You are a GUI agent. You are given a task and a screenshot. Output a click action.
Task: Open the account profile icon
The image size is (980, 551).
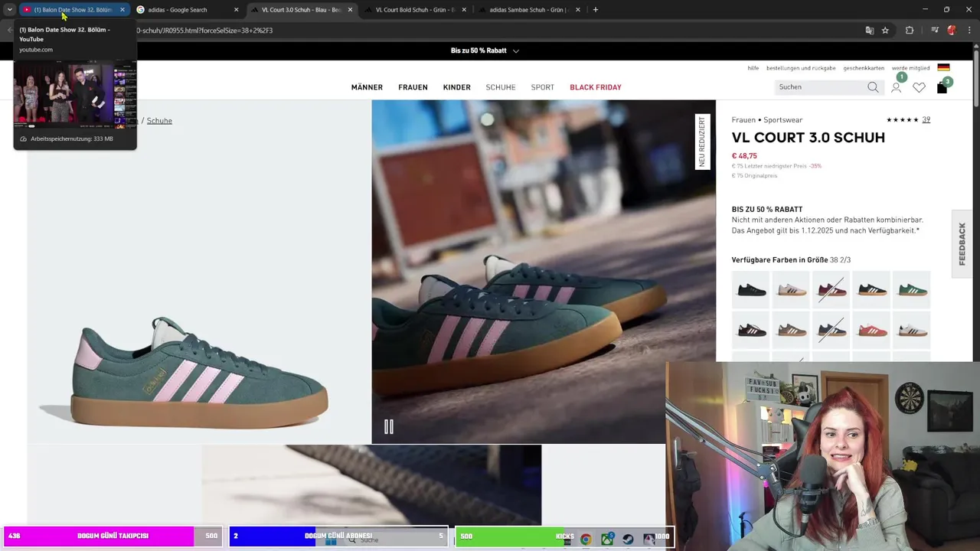click(896, 87)
